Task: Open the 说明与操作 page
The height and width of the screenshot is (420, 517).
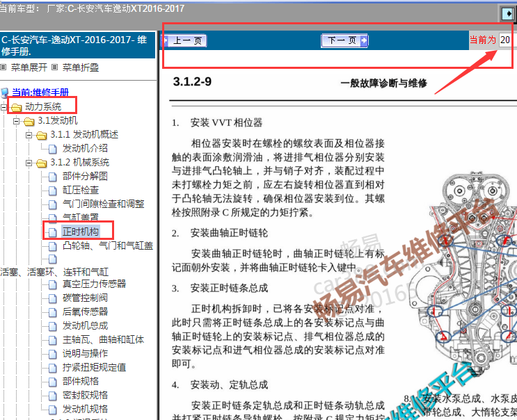Action: (x=86, y=353)
